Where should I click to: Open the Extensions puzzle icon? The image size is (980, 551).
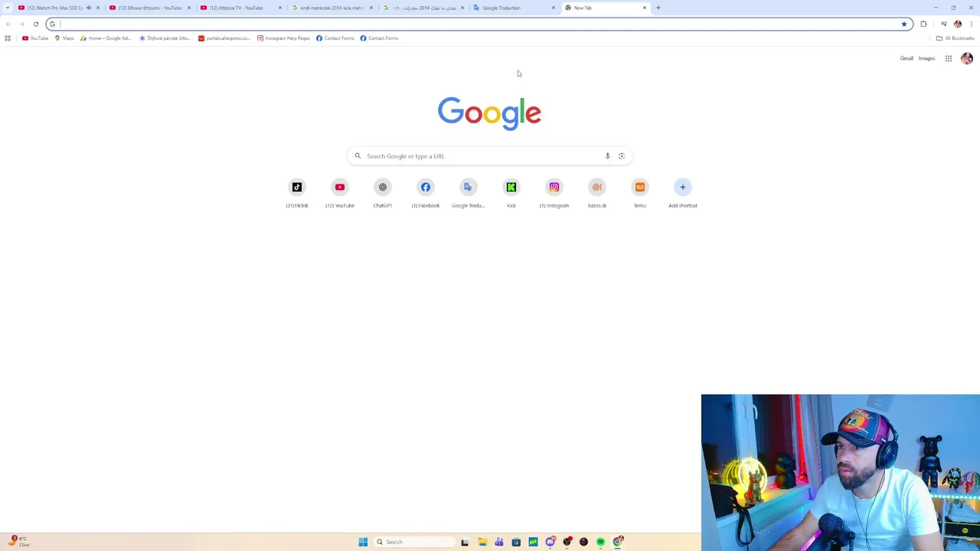(923, 24)
